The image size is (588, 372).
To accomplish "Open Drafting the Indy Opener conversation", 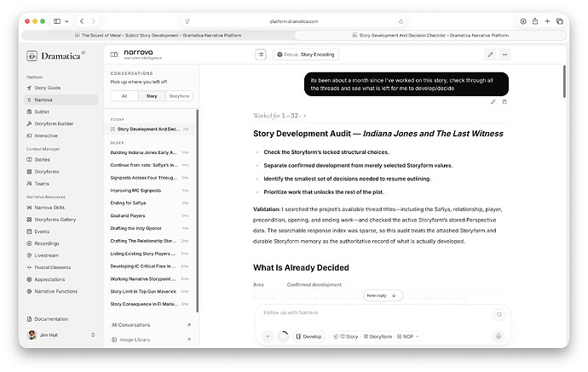I will pos(149,228).
